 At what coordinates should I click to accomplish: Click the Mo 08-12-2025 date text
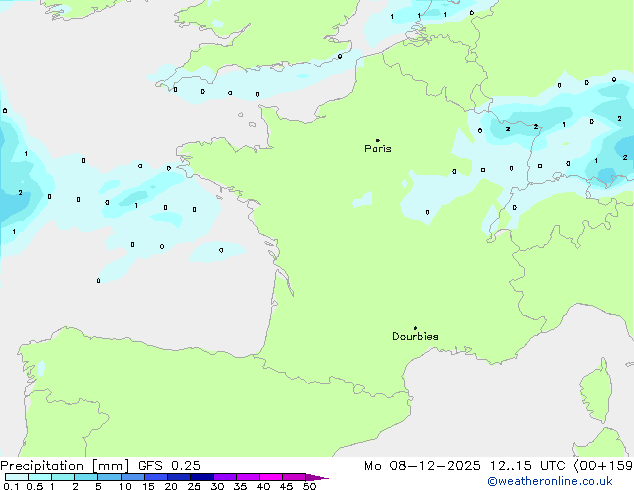pyautogui.click(x=423, y=466)
